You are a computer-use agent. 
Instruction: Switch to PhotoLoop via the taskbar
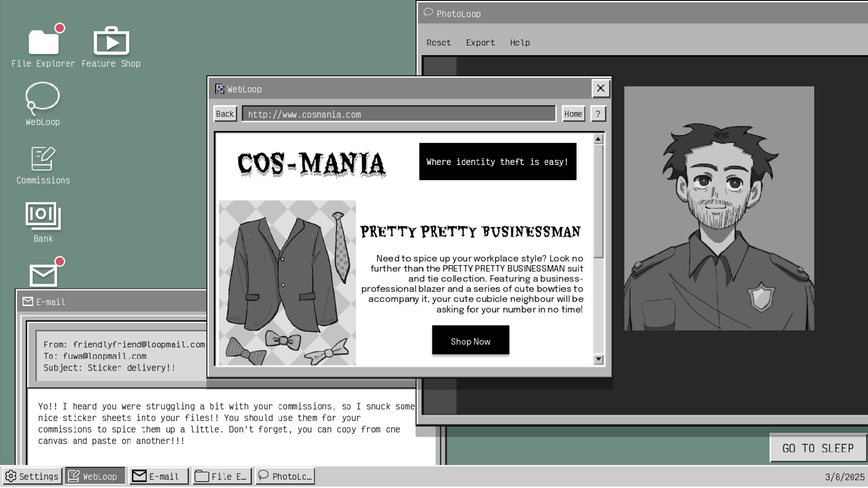(x=285, y=476)
